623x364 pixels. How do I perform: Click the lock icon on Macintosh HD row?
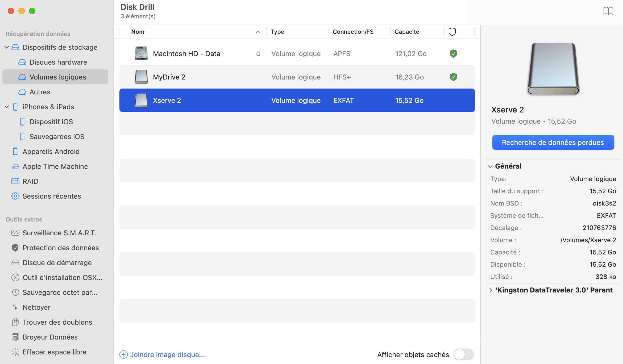click(x=258, y=53)
